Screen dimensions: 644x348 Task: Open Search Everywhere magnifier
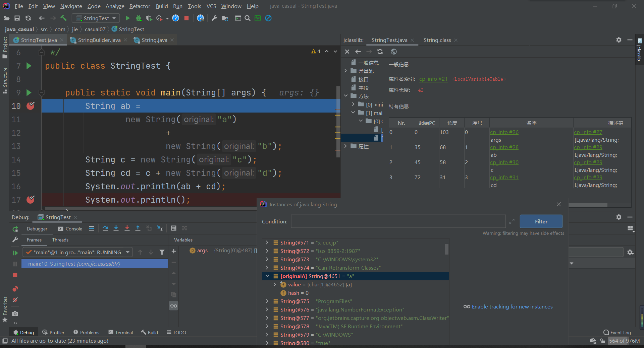tap(248, 18)
